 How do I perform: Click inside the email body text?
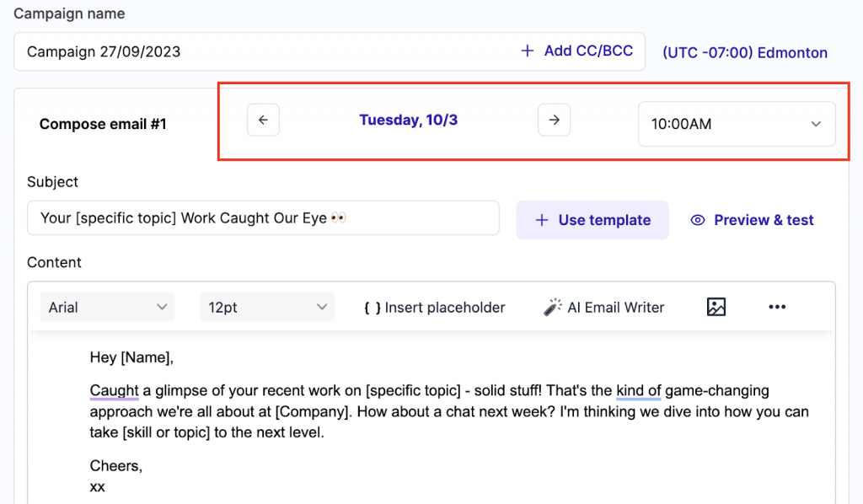pos(447,413)
